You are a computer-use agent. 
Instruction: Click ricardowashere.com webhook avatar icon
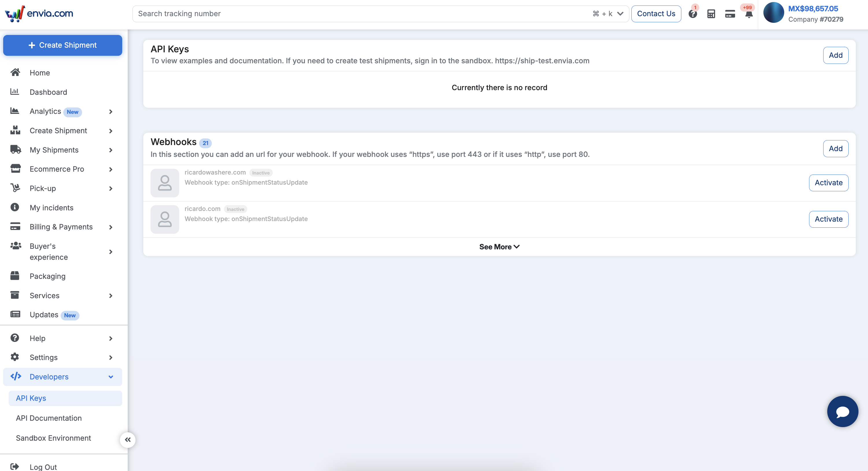coord(165,183)
